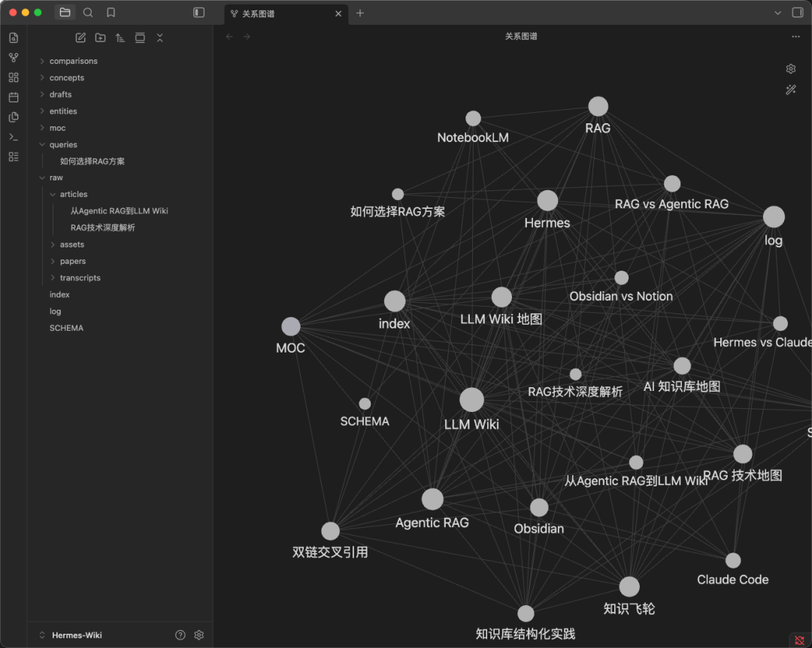Toggle the right sidebar panel icon
Image resolution: width=812 pixels, height=648 pixels.
pos(798,13)
